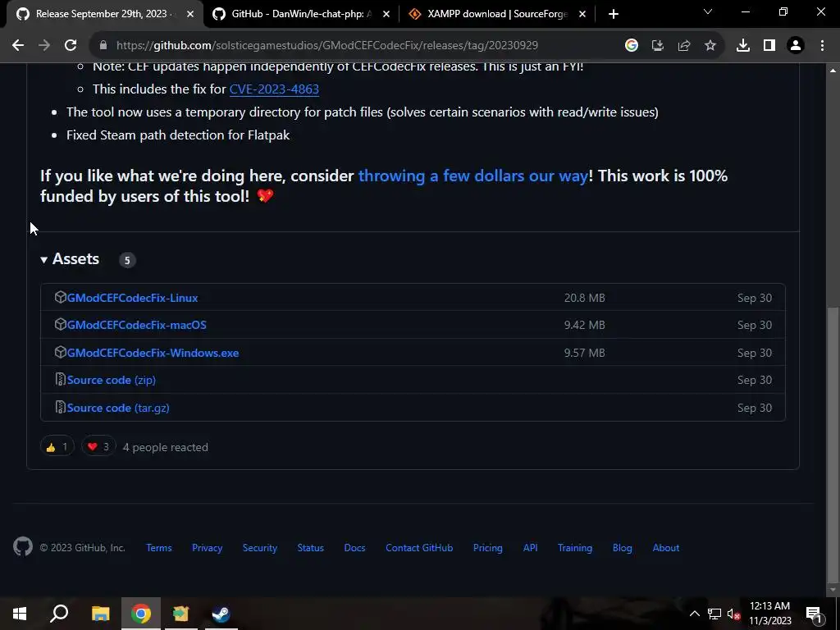Toggle heart reaction with 3 count
840x630 pixels.
tap(98, 447)
